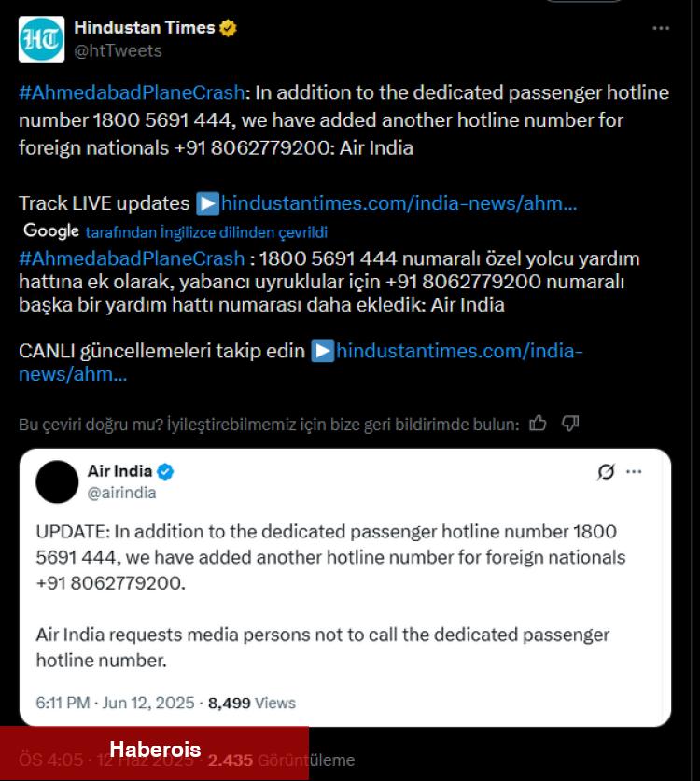The image size is (700, 781).
Task: Open #AhmedabadPlaneCrash hashtag in Turkish translation
Action: (x=132, y=259)
